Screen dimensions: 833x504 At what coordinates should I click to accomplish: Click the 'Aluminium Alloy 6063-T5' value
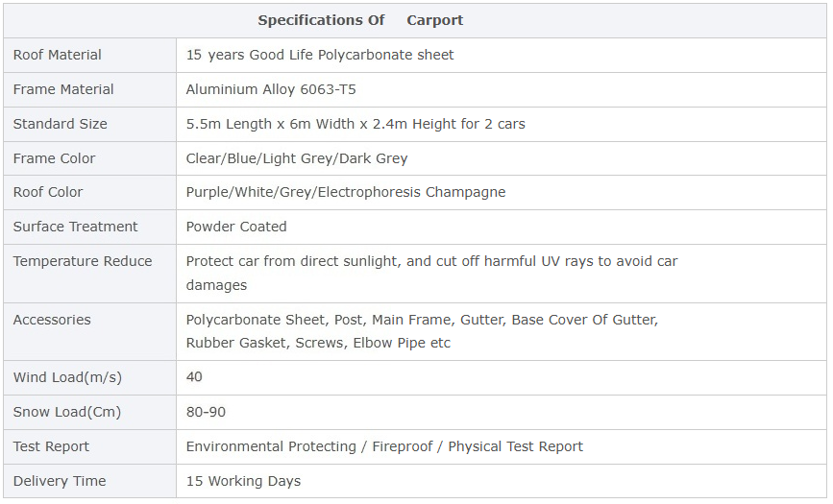[271, 89]
